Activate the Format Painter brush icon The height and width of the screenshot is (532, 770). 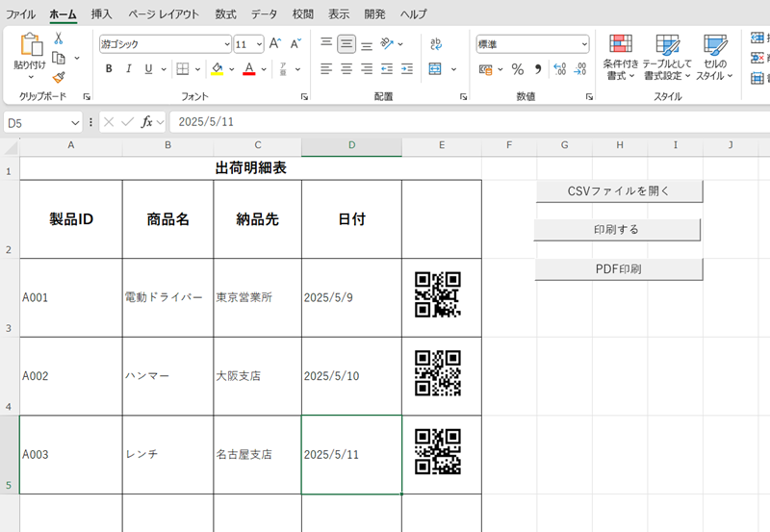coord(59,77)
